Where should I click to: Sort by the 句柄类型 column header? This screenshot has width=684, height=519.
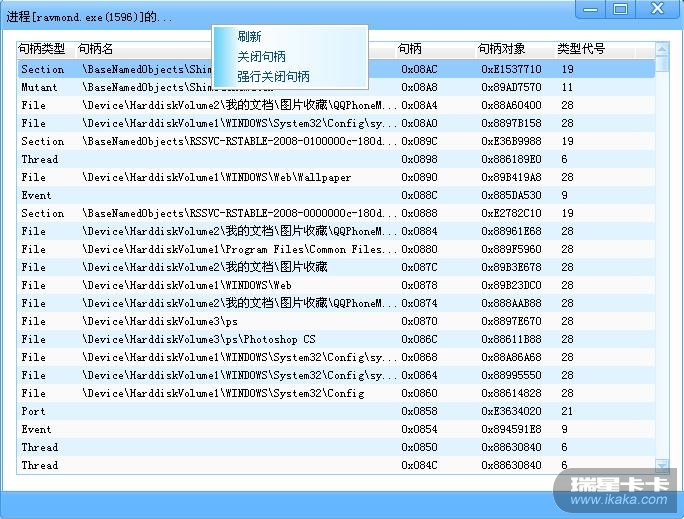(x=46, y=49)
